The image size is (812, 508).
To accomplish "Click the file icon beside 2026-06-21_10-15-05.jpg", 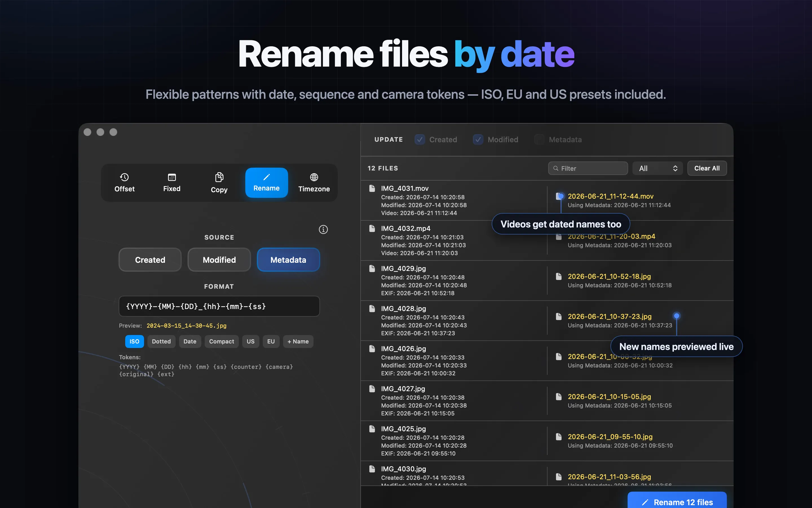I will (559, 397).
